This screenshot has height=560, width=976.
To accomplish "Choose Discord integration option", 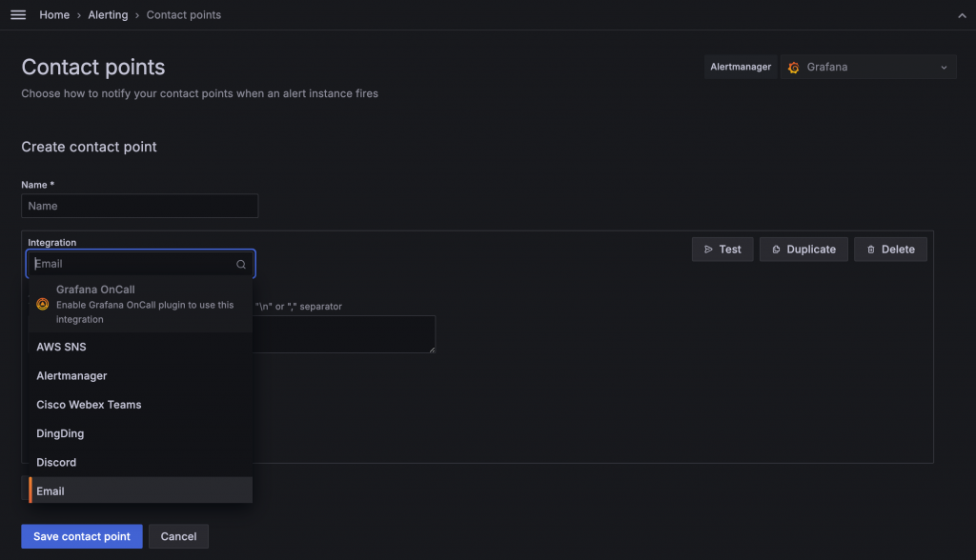I will pyautogui.click(x=141, y=462).
